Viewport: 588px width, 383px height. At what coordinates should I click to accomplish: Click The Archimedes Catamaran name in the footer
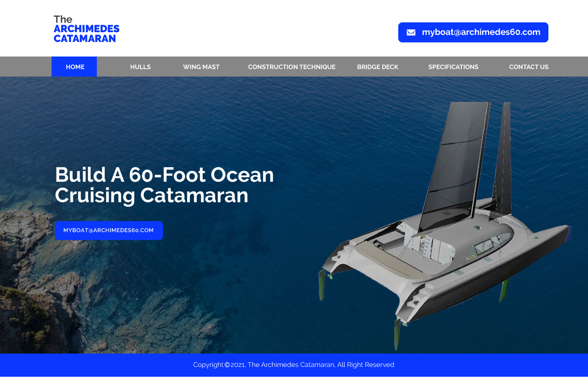[291, 365]
